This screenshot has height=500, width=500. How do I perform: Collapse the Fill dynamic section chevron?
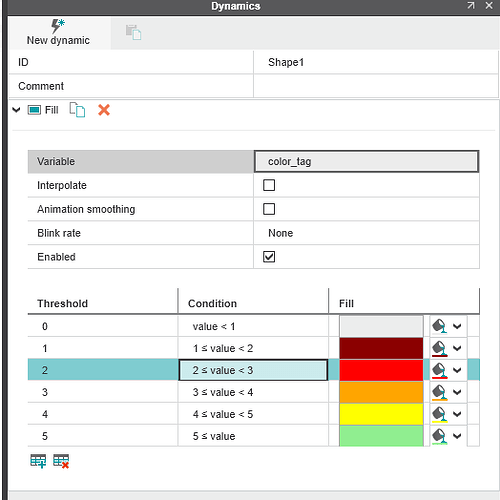tap(16, 110)
